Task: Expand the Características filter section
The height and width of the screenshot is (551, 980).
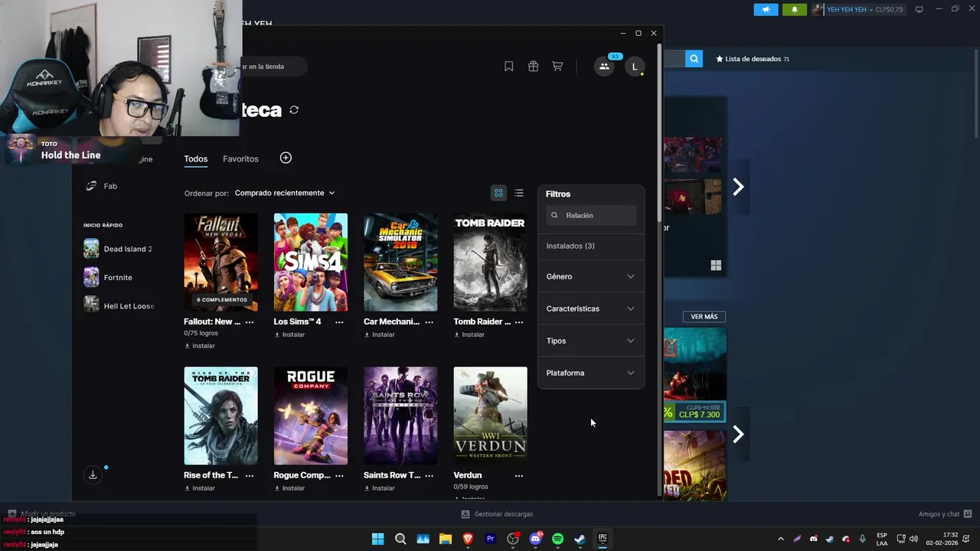Action: click(590, 308)
